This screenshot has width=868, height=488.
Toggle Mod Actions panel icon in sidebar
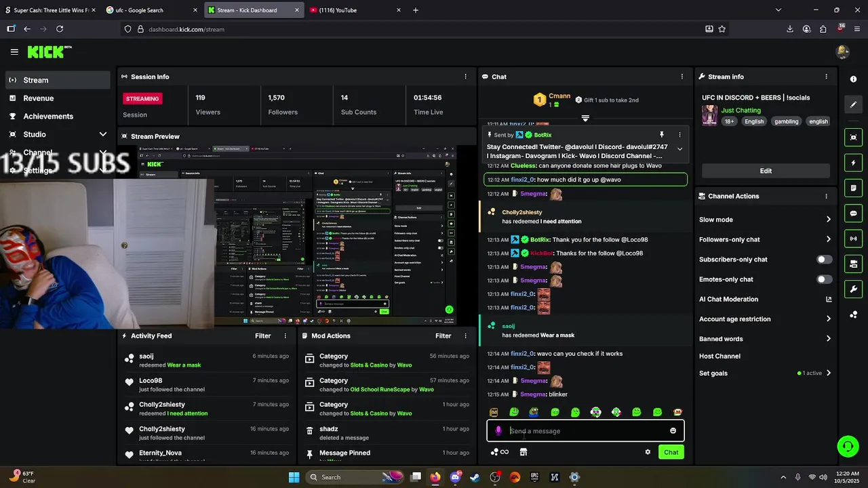pyautogui.click(x=853, y=188)
